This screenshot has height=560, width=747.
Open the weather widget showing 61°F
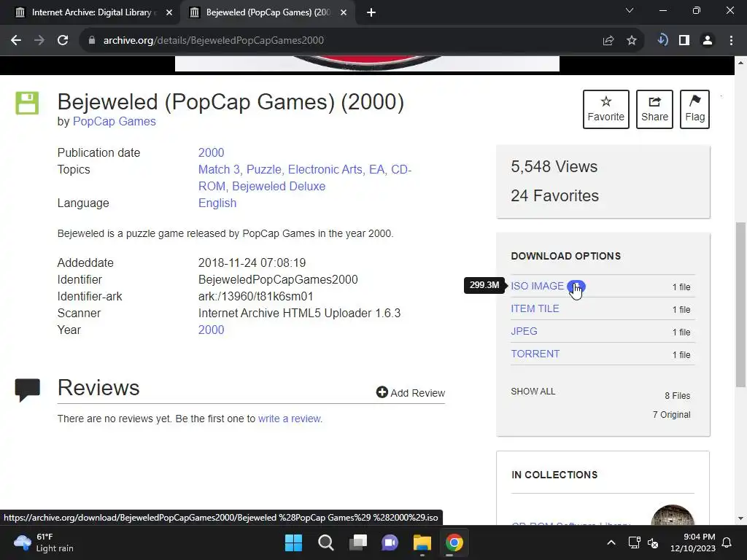pos(44,542)
